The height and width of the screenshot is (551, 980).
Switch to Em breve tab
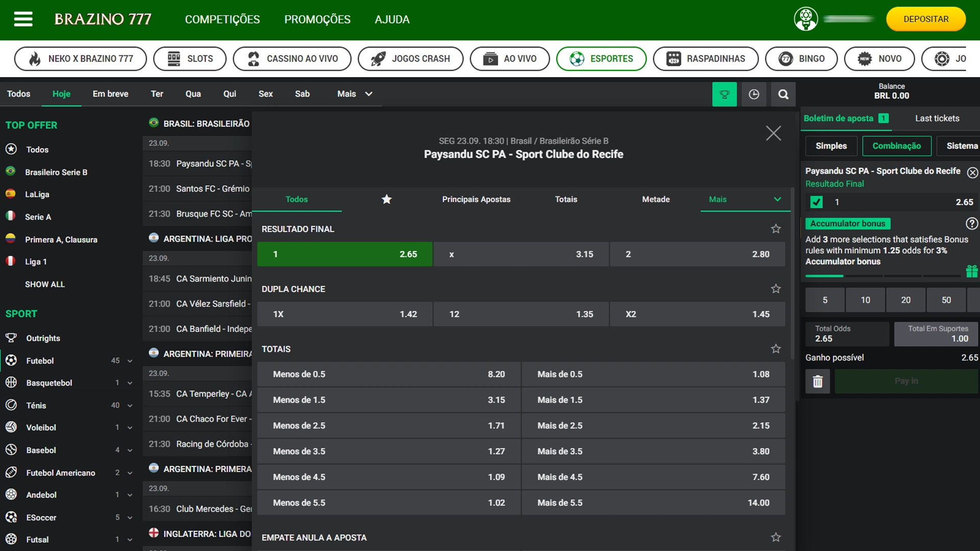coord(110,94)
